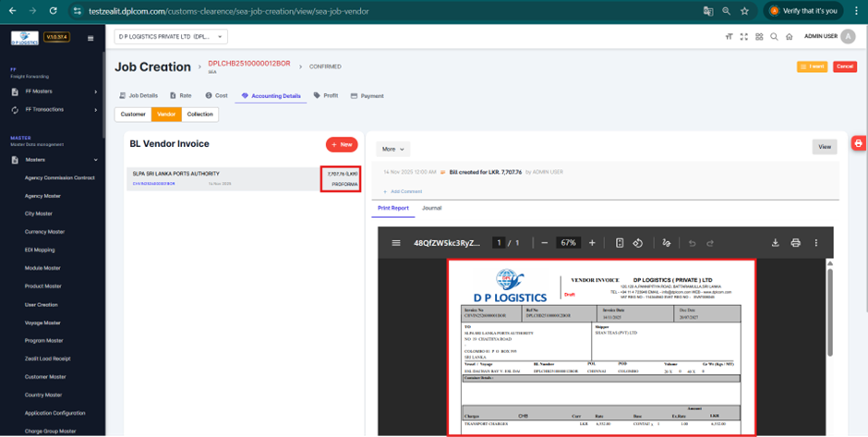Open the D P Logistics company dropdown
Image resolution: width=868 pixels, height=437 pixels.
170,37
